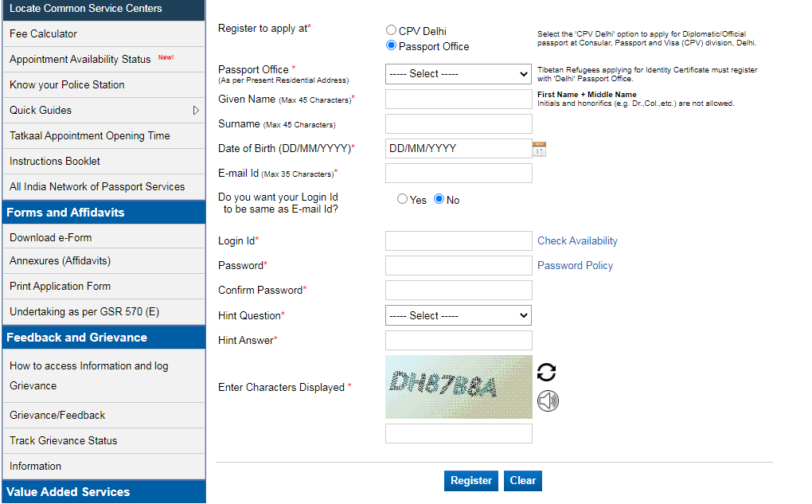The image size is (812, 504).
Task: Open Appointment Availability Status
Action: tap(103, 59)
